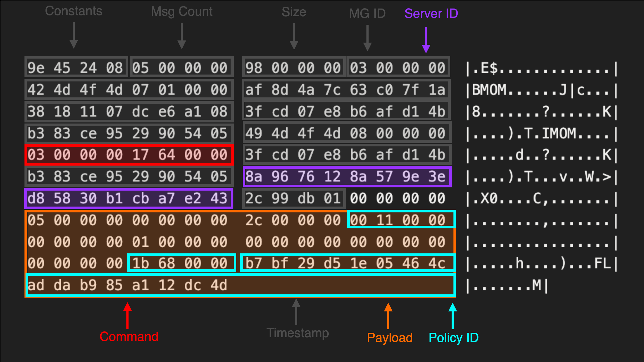Click the Size arrow
Viewport: 644px width, 362px height.
click(x=294, y=36)
